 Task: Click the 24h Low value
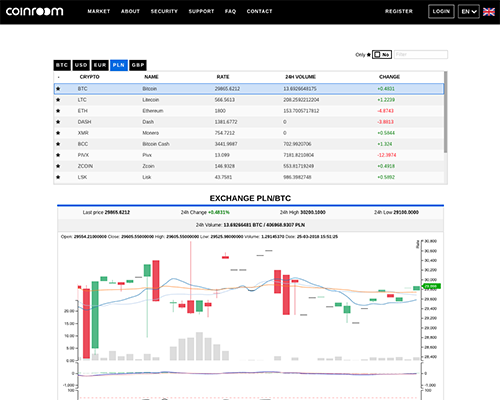(406, 212)
